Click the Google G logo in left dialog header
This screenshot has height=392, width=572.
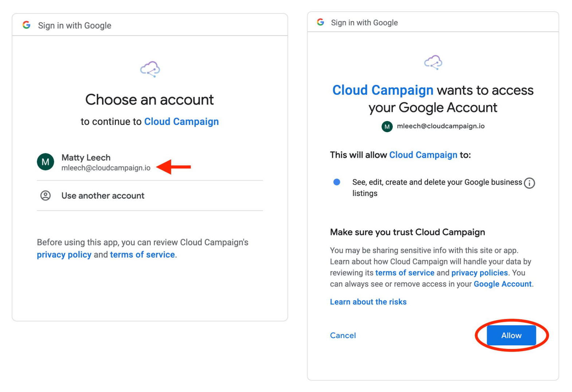(26, 25)
